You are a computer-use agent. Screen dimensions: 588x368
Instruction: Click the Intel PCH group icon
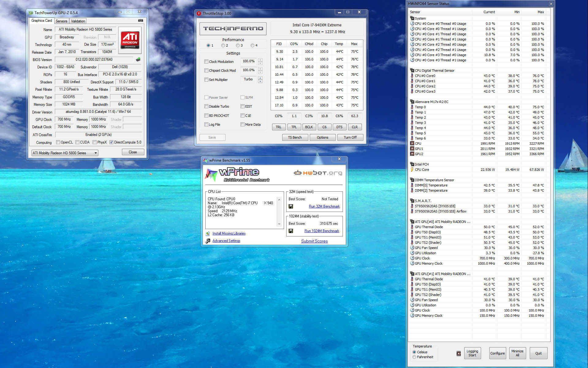pos(412,164)
